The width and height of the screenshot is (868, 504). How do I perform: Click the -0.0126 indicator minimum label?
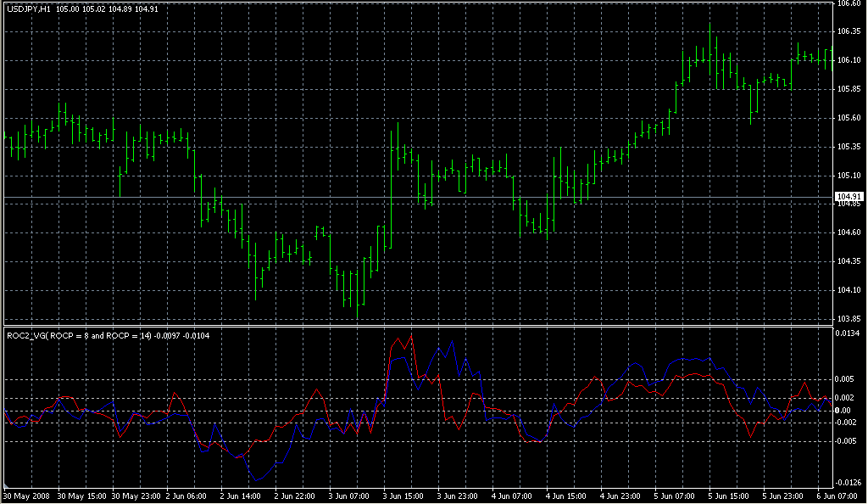pos(849,484)
